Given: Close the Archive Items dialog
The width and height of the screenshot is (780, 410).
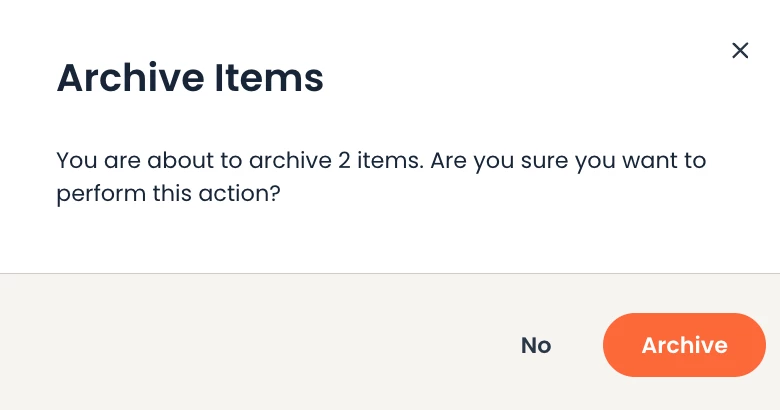Looking at the screenshot, I should (740, 50).
